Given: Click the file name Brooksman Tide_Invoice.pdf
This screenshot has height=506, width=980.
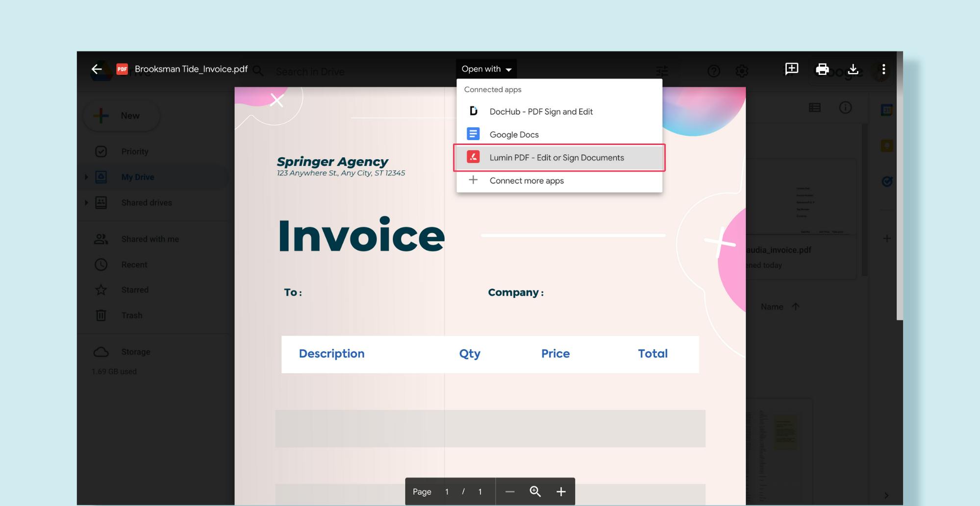Looking at the screenshot, I should [x=191, y=69].
